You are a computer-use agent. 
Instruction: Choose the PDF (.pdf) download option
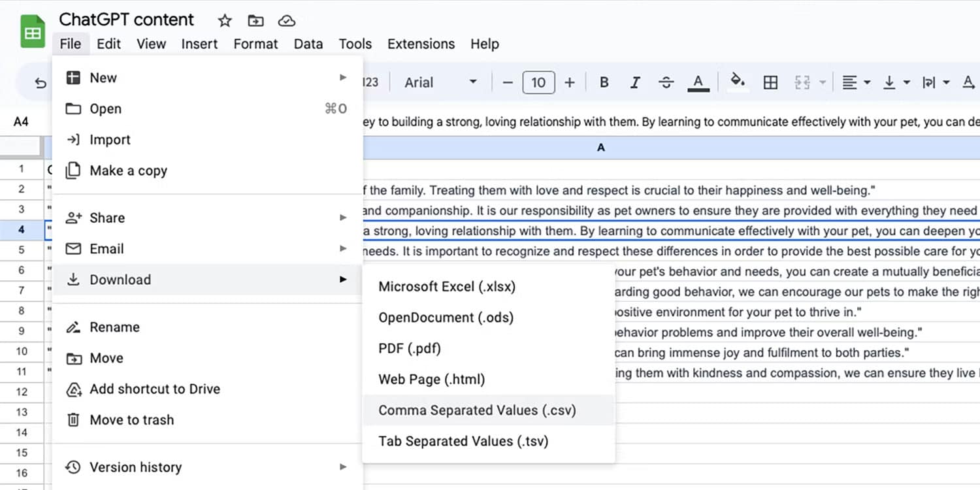[x=410, y=348]
